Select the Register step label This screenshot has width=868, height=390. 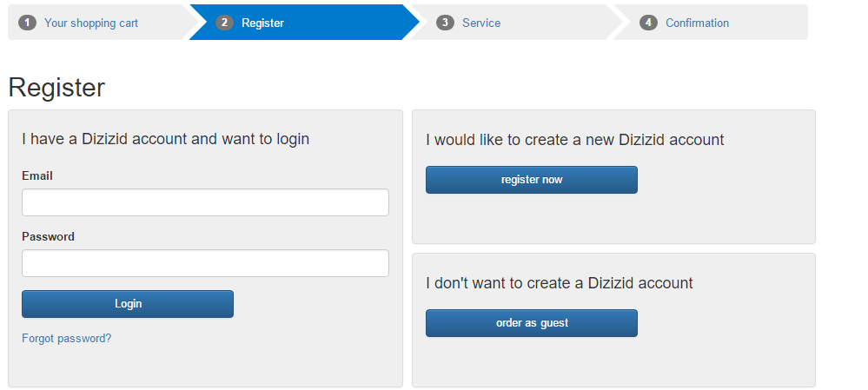[x=263, y=23]
